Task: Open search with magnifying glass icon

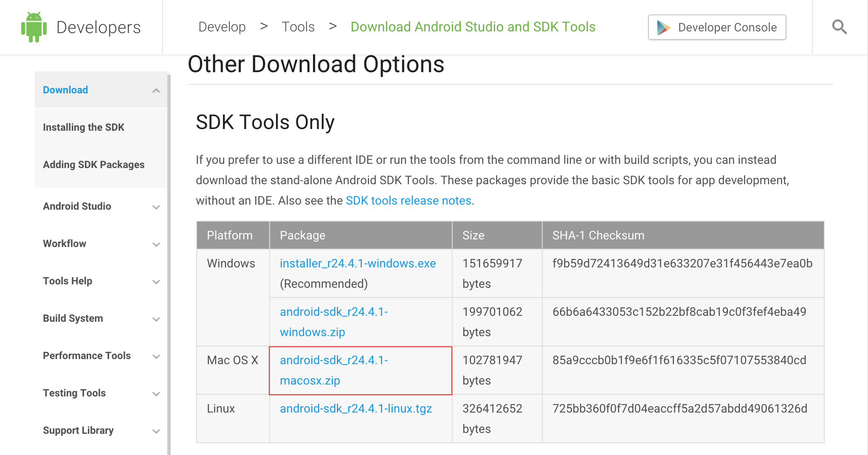Action: pos(839,27)
